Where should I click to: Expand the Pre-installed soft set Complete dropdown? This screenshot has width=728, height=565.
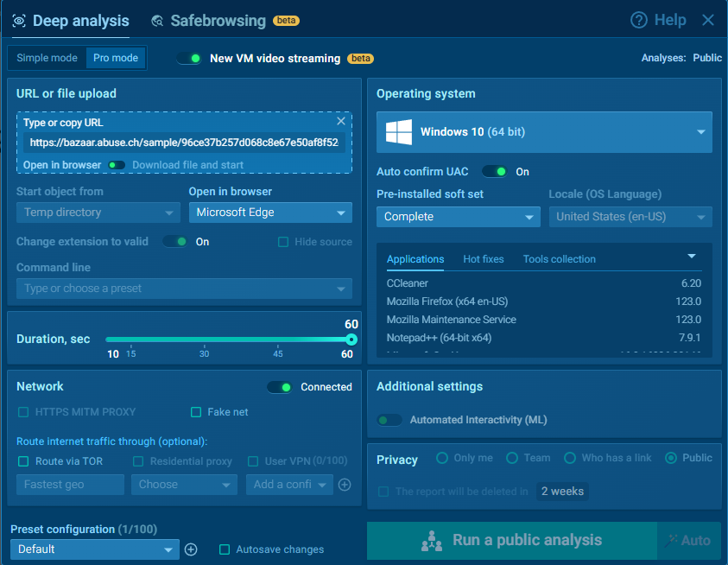(x=459, y=217)
